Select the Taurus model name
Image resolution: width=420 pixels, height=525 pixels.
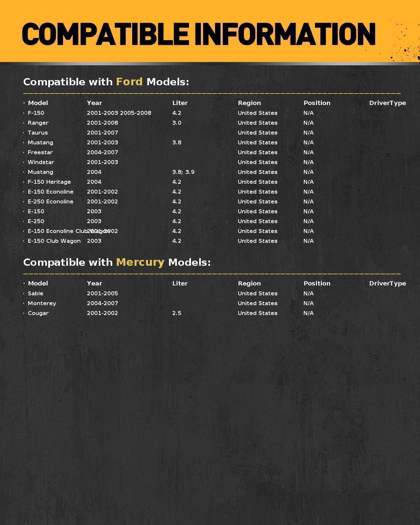click(38, 133)
